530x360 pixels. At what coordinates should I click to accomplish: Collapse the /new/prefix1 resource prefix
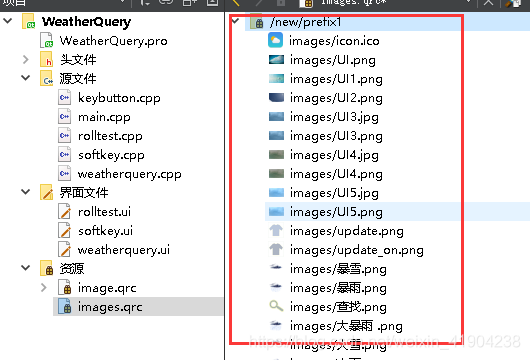235,21
